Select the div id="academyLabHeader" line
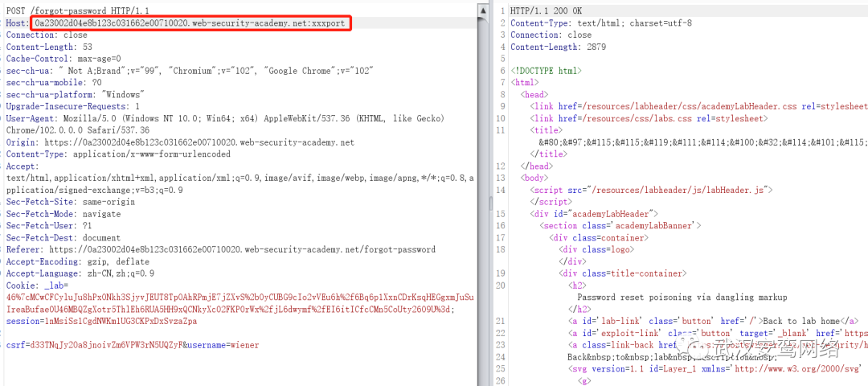This screenshot has width=868, height=386. [594, 214]
